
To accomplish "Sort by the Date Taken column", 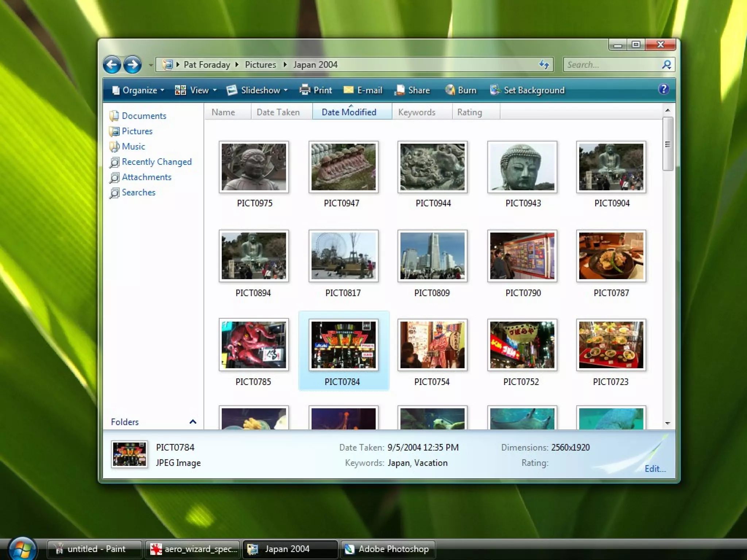I will pos(278,112).
